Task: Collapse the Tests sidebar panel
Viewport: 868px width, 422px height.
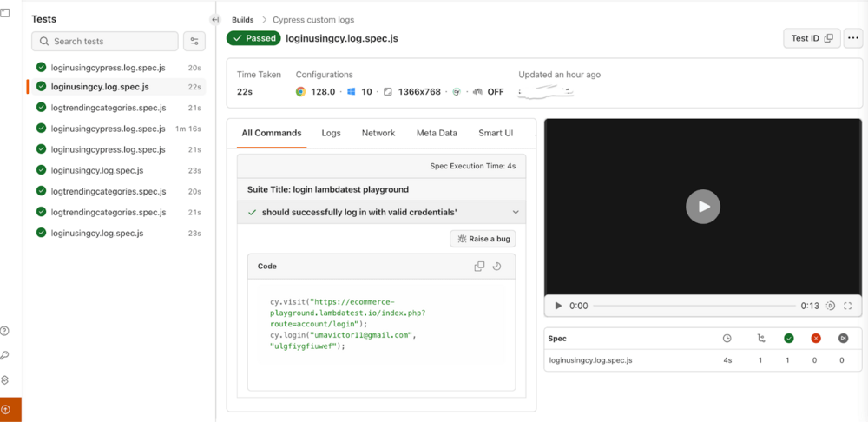Action: coord(215,20)
